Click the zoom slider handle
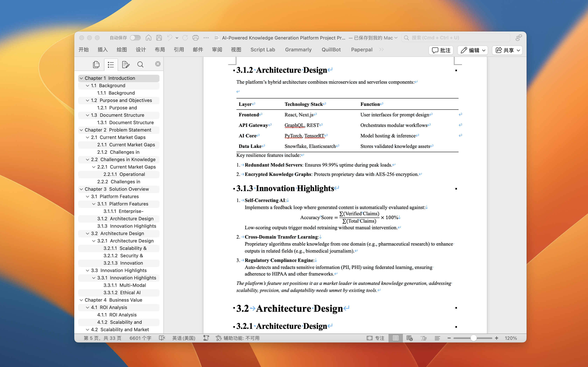 473,338
